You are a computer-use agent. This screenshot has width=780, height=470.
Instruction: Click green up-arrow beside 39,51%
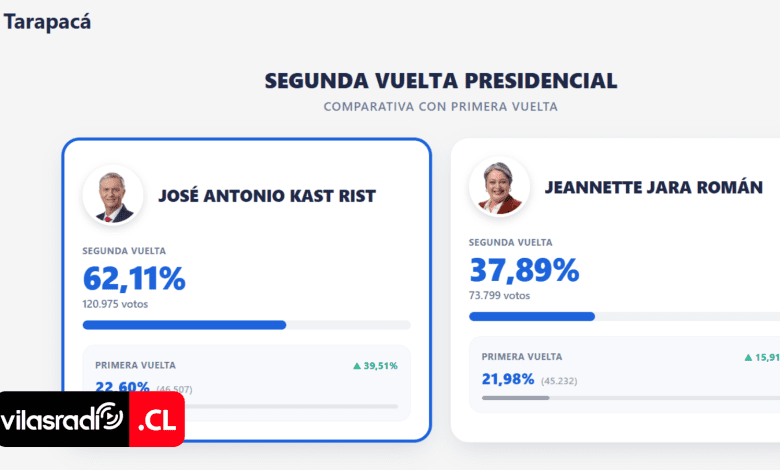(x=357, y=366)
